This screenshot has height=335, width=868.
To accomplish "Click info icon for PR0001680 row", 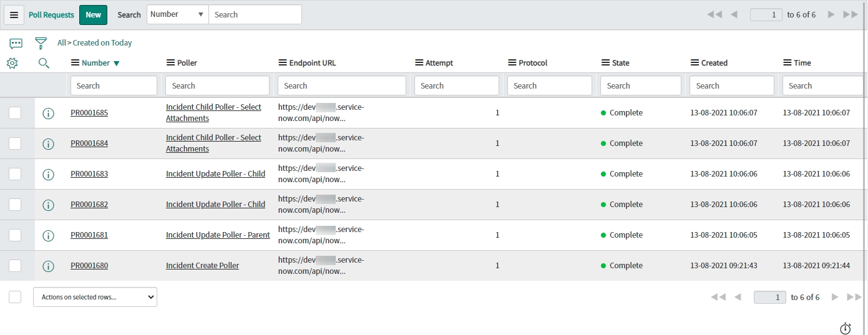I will coord(48,266).
